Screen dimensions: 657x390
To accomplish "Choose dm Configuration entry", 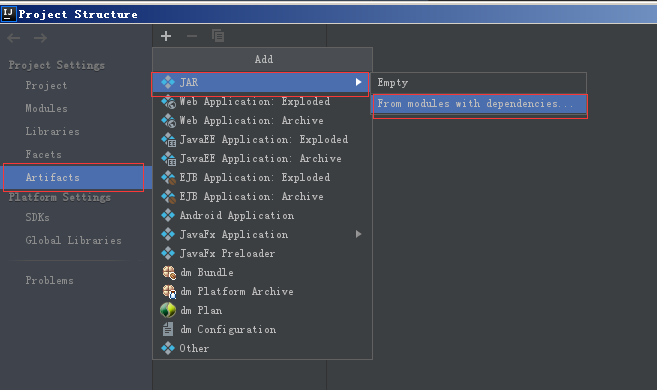I will (262, 329).
